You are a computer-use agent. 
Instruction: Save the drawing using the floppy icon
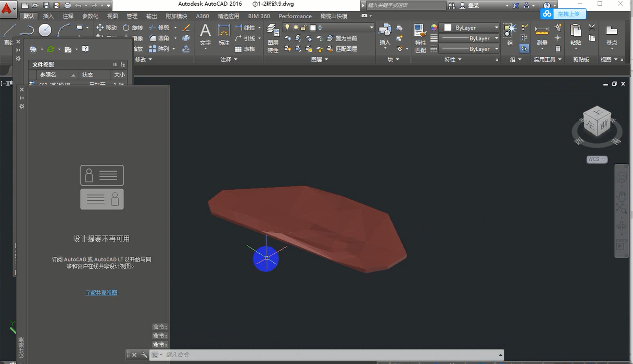click(x=46, y=5)
